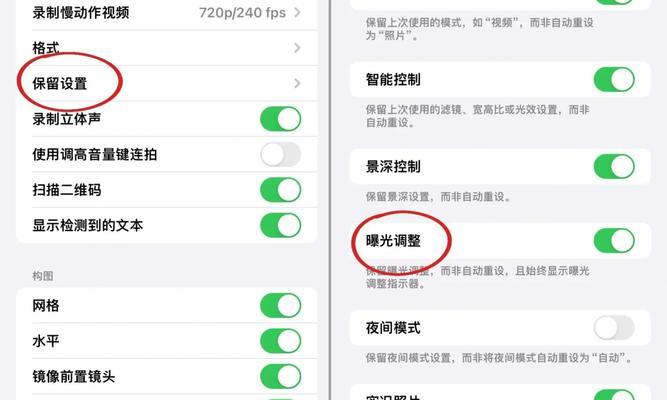The width and height of the screenshot is (667, 400).
Task: Tap the 夜间模式 row label
Action: [393, 328]
